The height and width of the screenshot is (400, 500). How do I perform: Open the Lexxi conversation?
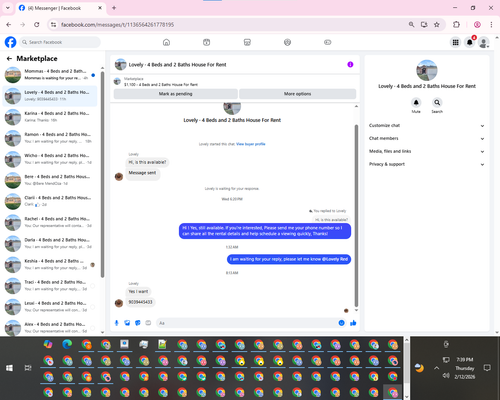coord(50,307)
